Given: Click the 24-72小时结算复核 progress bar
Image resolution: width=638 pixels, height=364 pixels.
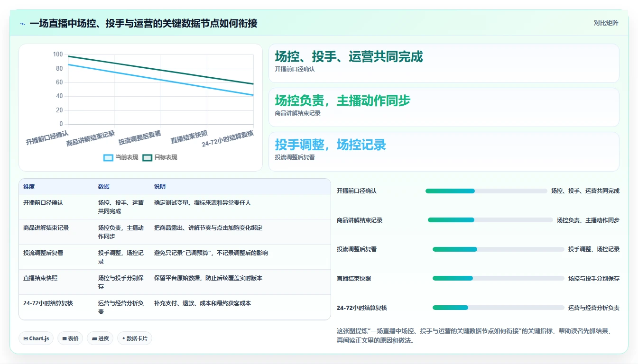Looking at the screenshot, I should [x=499, y=308].
